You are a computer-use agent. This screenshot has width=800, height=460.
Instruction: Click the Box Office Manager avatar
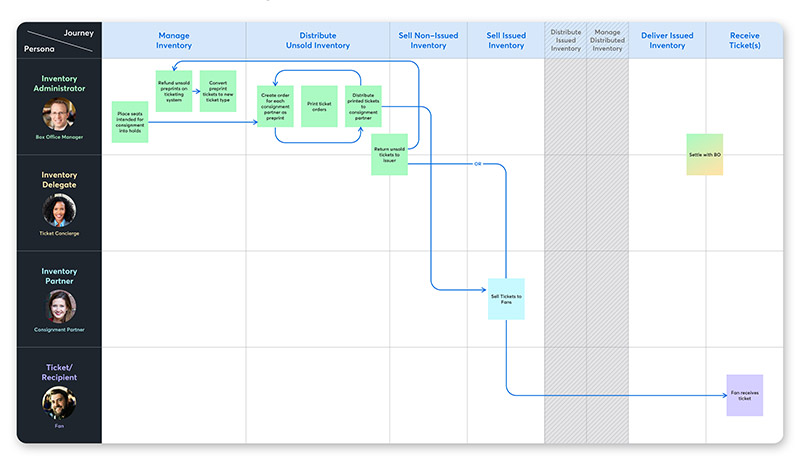click(x=59, y=114)
